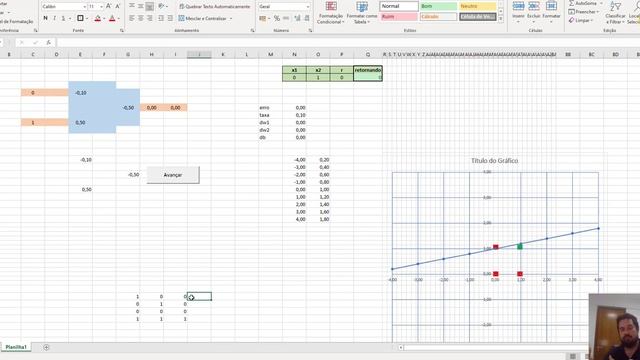Click Mesclar e Centralizar
The width and height of the screenshot is (640, 360).
[x=203, y=18]
